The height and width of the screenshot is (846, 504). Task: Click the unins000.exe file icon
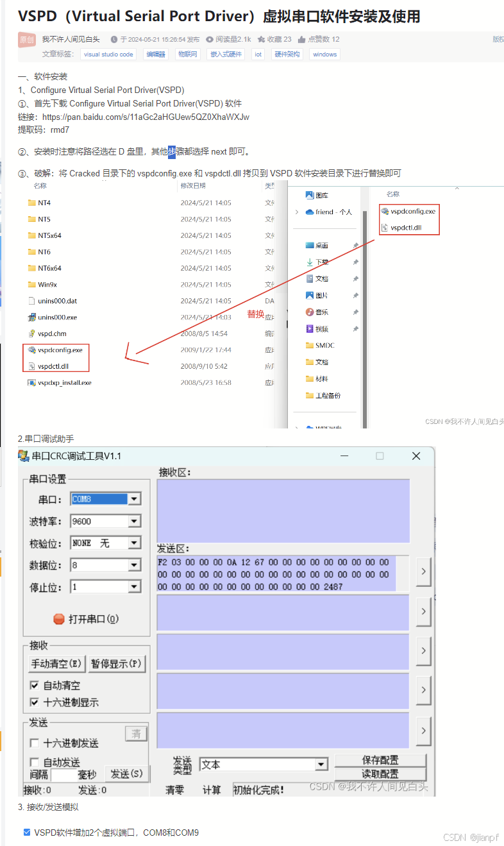tap(32, 317)
